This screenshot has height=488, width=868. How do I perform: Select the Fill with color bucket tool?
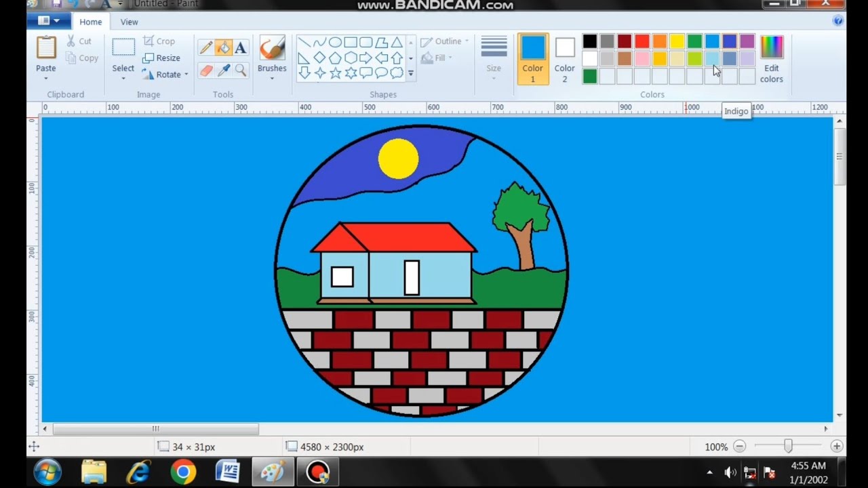coord(223,47)
